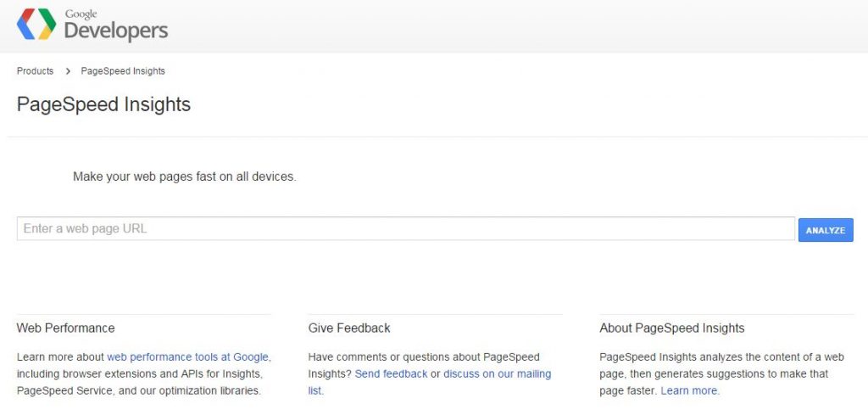The height and width of the screenshot is (415, 868).
Task: Click the Give Feedback section heading
Action: click(x=349, y=328)
